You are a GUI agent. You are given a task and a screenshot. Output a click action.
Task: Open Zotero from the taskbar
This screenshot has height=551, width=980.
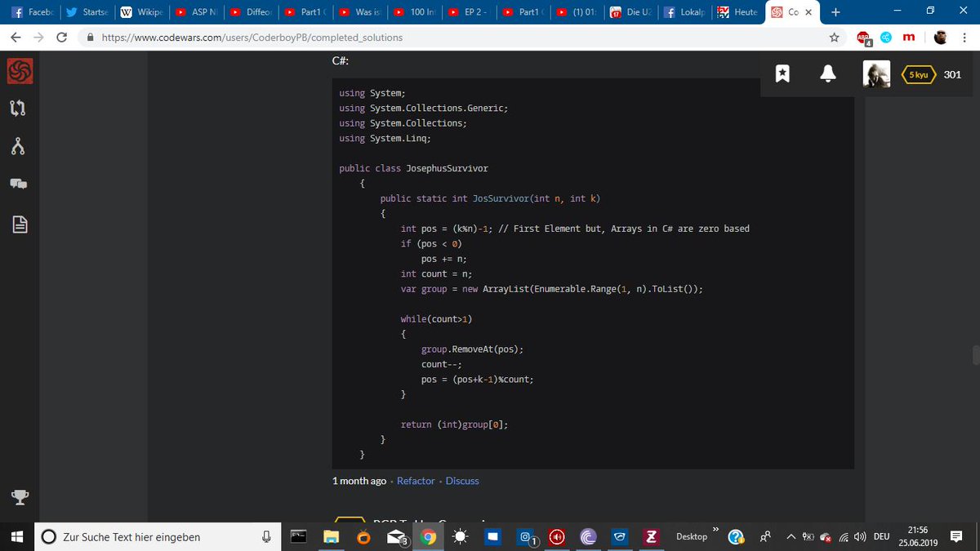(651, 536)
